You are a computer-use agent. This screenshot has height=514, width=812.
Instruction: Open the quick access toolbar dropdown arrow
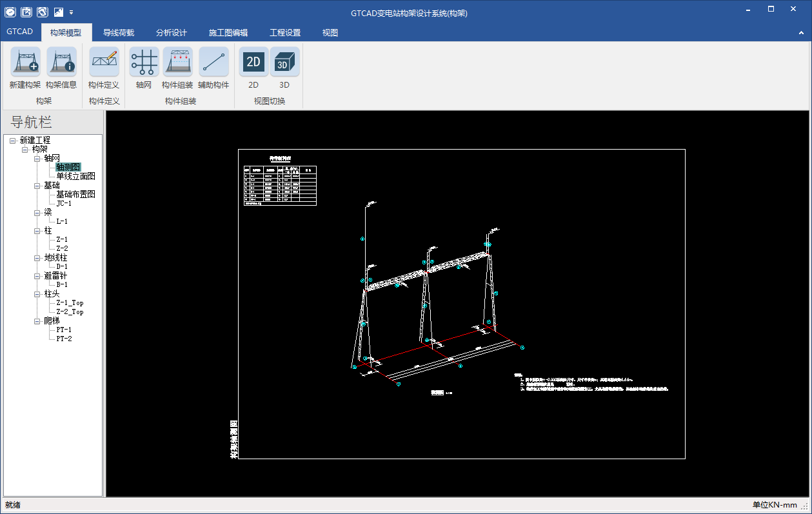72,12
